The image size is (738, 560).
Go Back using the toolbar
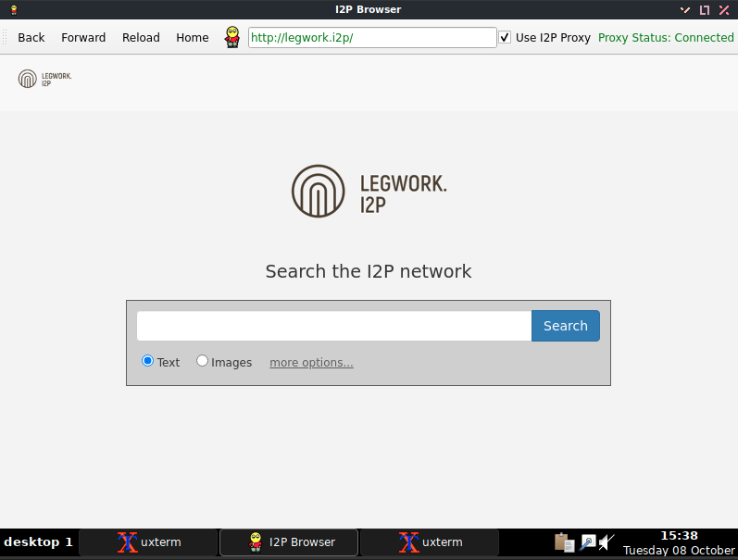[31, 38]
